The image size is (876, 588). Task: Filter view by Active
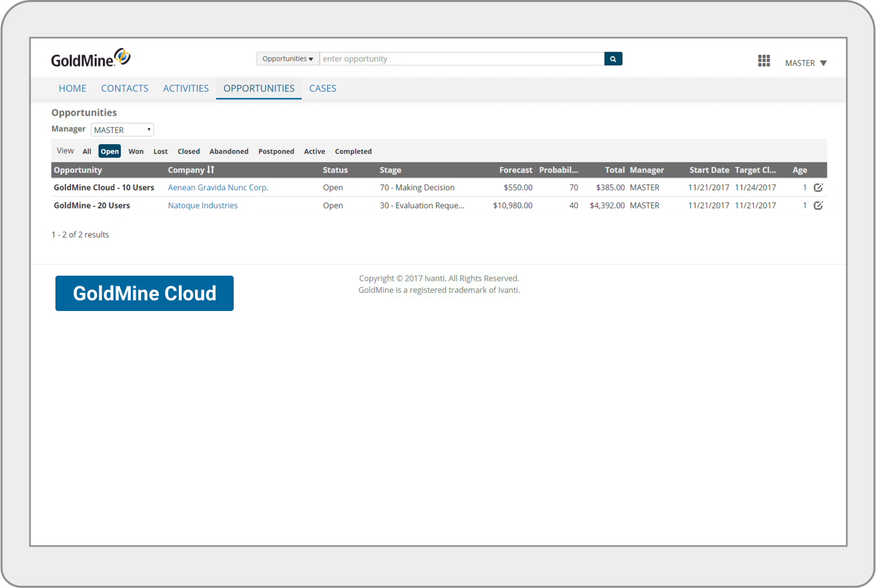[x=314, y=152]
